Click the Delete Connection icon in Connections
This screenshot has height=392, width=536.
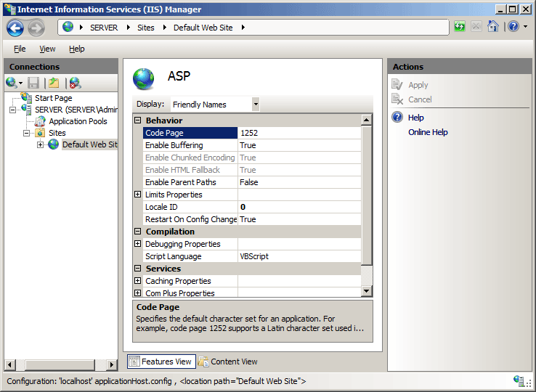[x=75, y=83]
